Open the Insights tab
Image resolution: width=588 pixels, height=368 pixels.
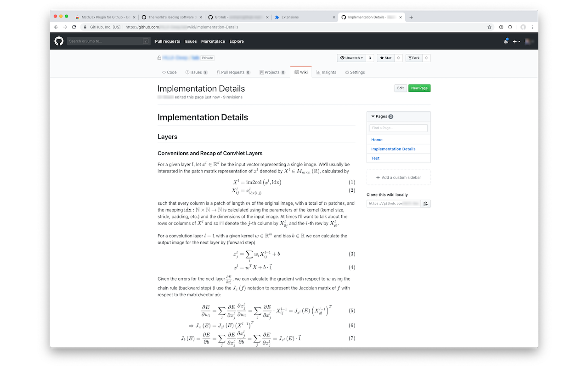point(326,72)
